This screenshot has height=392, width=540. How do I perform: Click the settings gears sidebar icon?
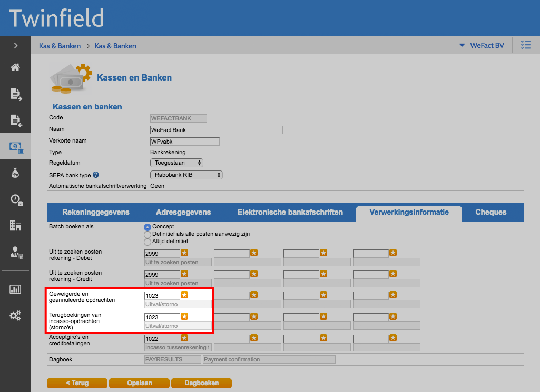(x=15, y=316)
